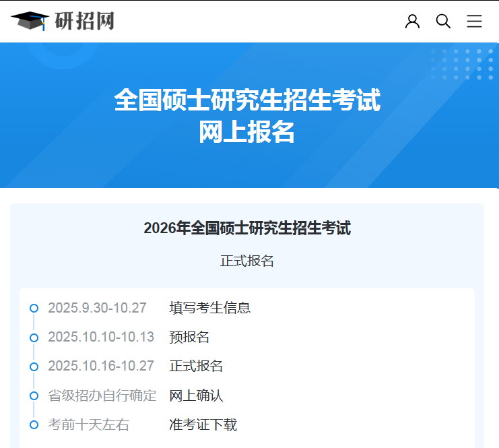The image size is (499, 448).
Task: Select the 正式报名 subtitle under the heading
Action: 247,261
